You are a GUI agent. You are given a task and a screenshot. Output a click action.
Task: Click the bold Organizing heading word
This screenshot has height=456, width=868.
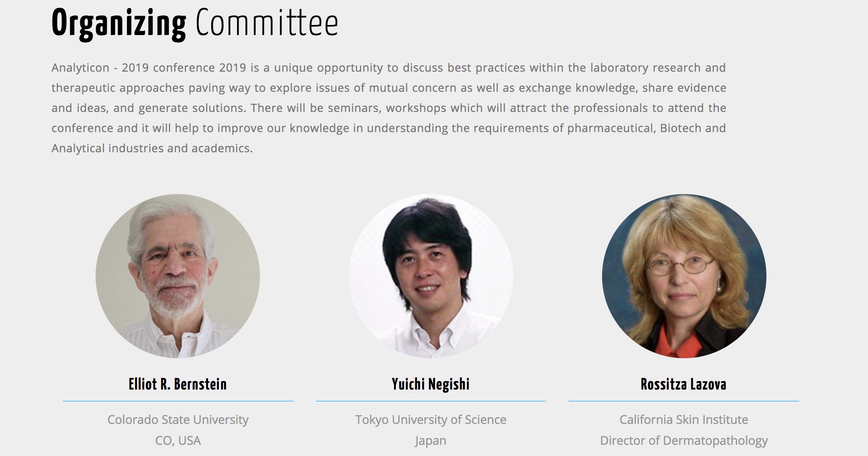[119, 24]
